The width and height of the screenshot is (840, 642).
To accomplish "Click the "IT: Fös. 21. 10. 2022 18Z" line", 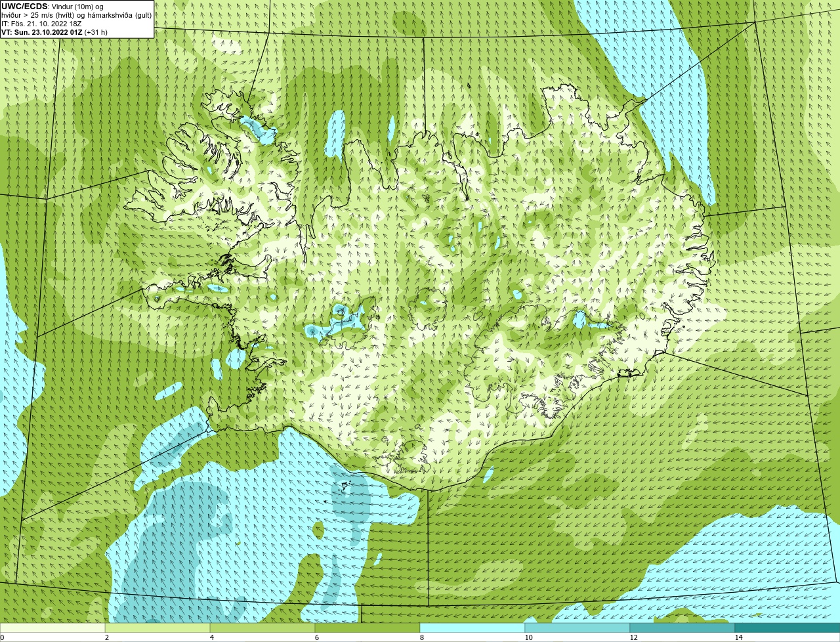I will coord(41,23).
